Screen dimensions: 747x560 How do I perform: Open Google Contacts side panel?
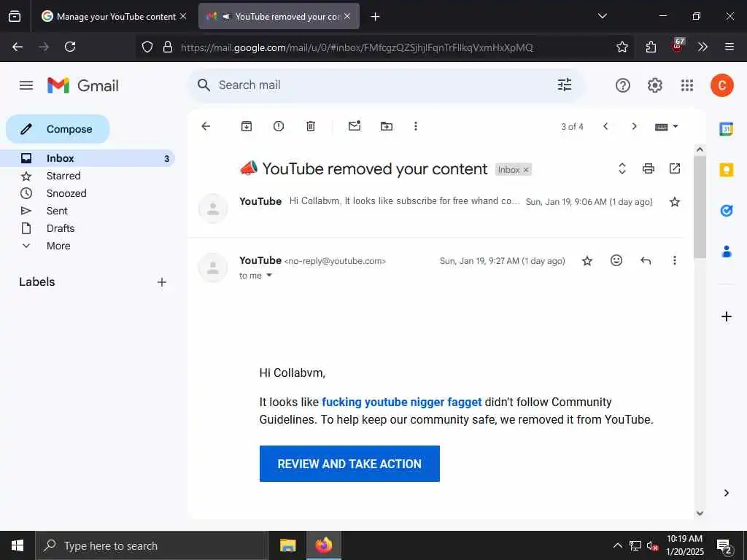tap(726, 252)
